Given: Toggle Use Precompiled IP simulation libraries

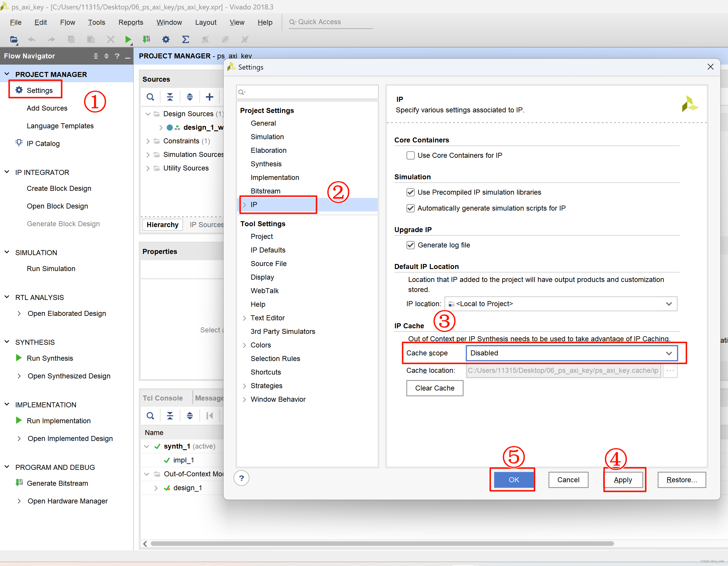Looking at the screenshot, I should click(x=412, y=192).
